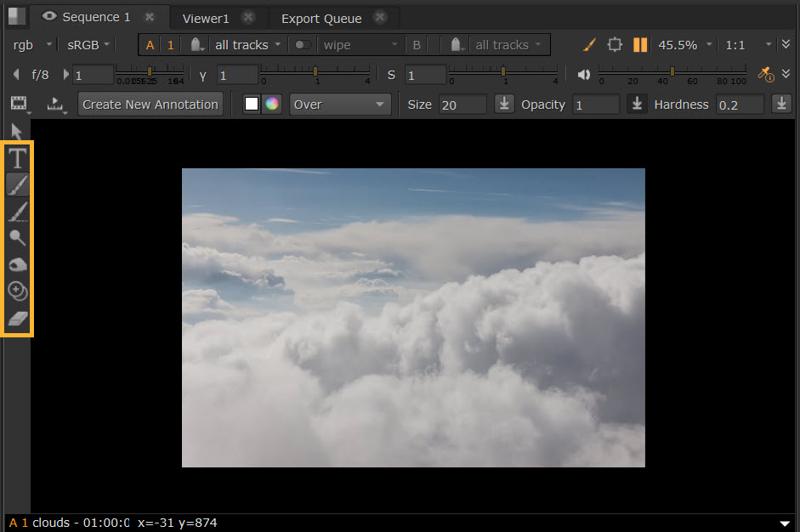Select the Dodge tool icon

(18, 238)
